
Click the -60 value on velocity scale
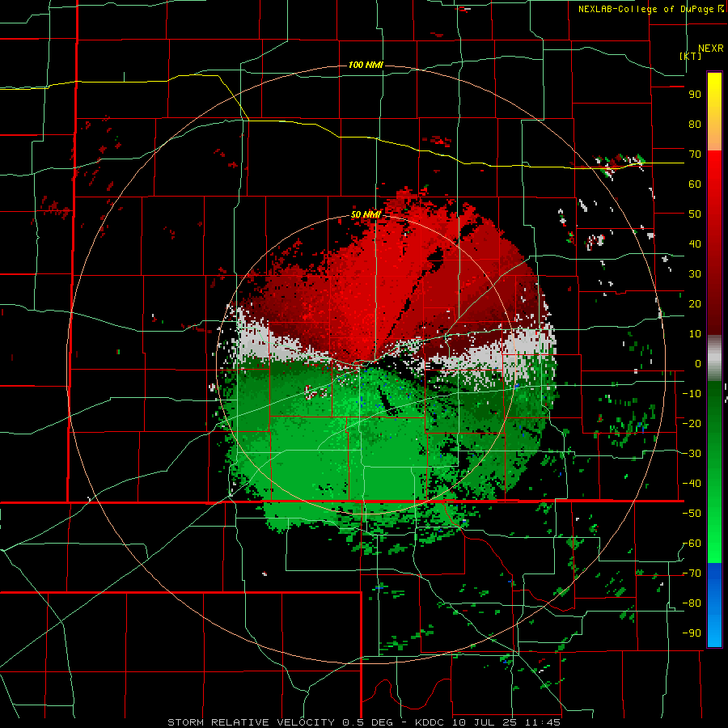click(x=692, y=544)
